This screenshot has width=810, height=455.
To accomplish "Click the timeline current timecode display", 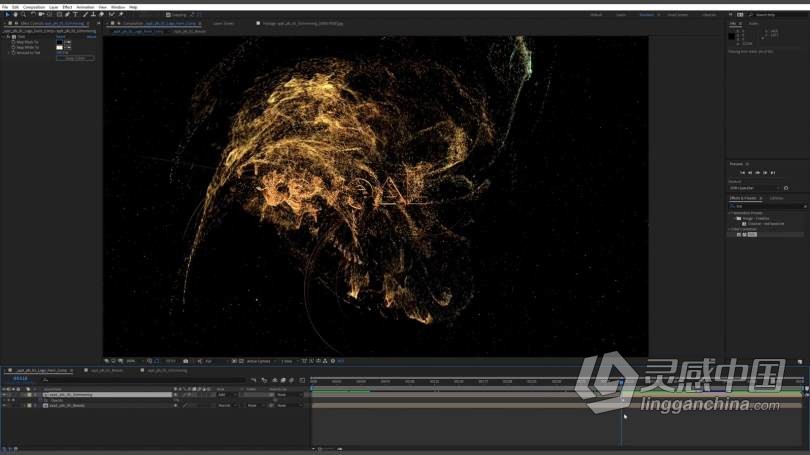I will click(x=20, y=379).
